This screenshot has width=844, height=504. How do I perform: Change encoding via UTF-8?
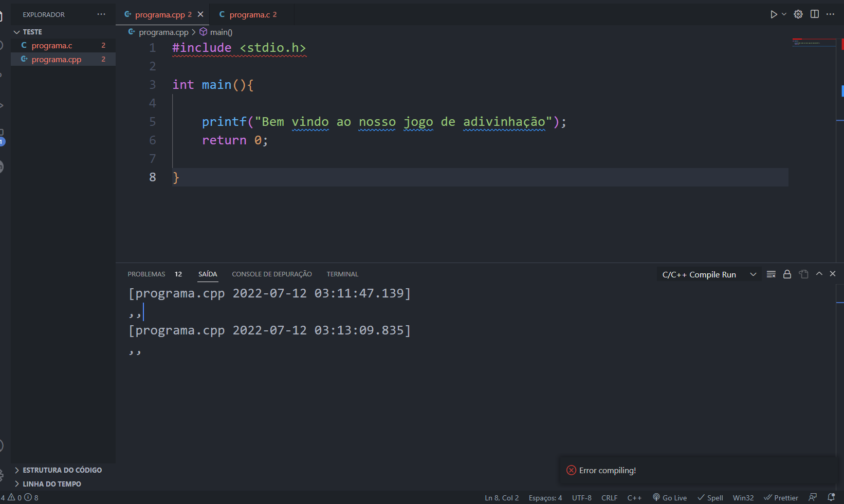coord(582,498)
